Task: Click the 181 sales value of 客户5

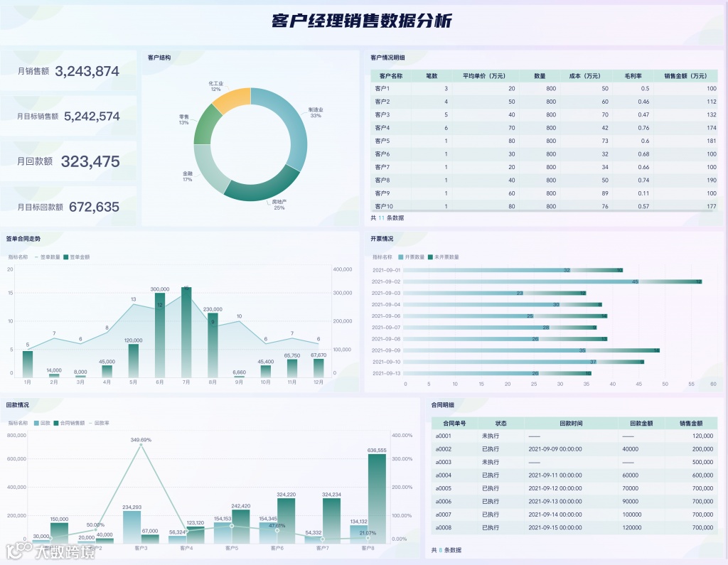Action: [712, 141]
